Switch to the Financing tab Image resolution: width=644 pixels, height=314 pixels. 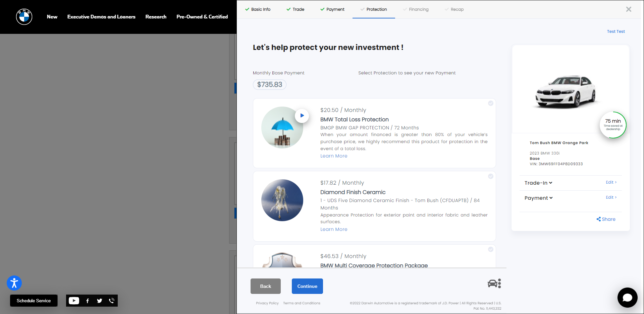[418, 9]
